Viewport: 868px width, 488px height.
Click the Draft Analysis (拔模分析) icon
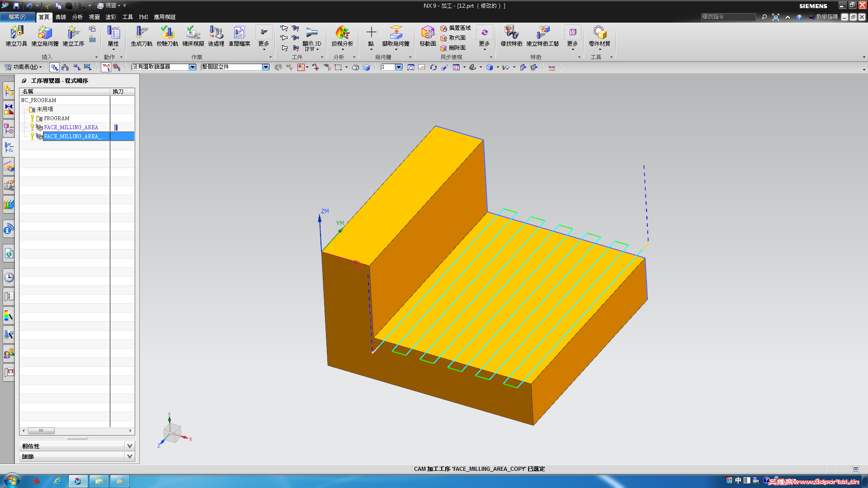[342, 35]
